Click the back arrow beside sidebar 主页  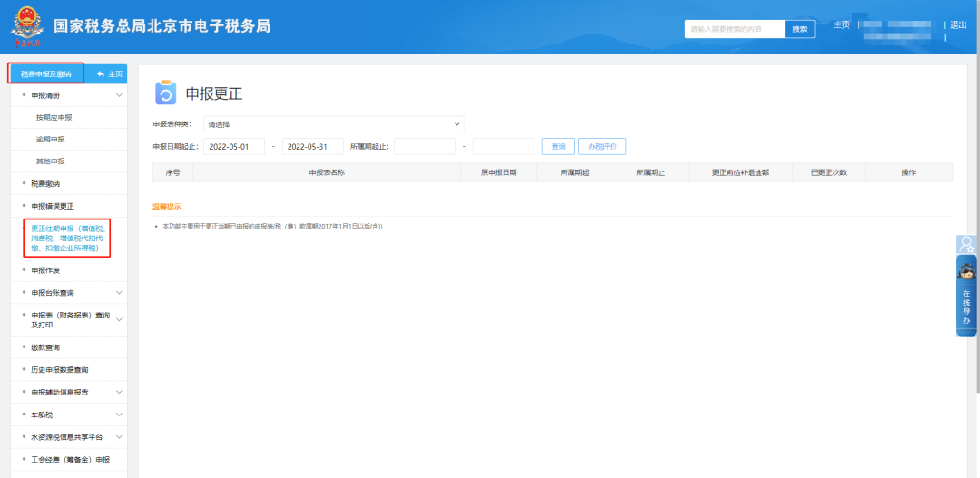pos(100,73)
